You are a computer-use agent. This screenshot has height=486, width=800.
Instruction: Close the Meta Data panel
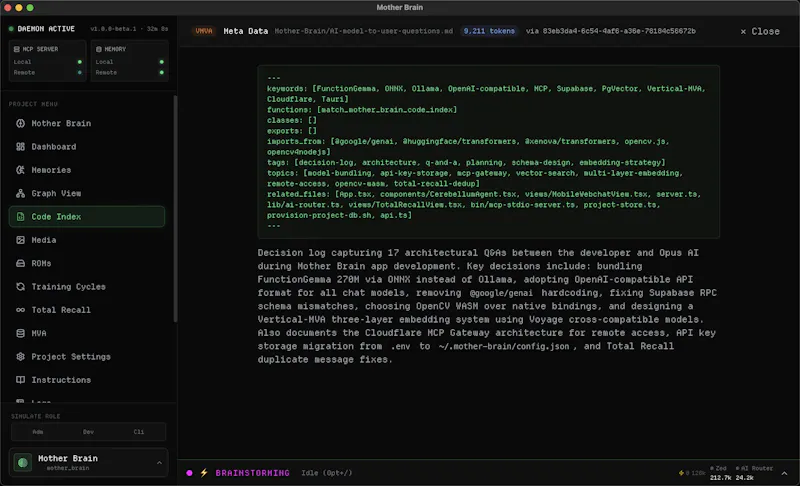click(x=760, y=32)
